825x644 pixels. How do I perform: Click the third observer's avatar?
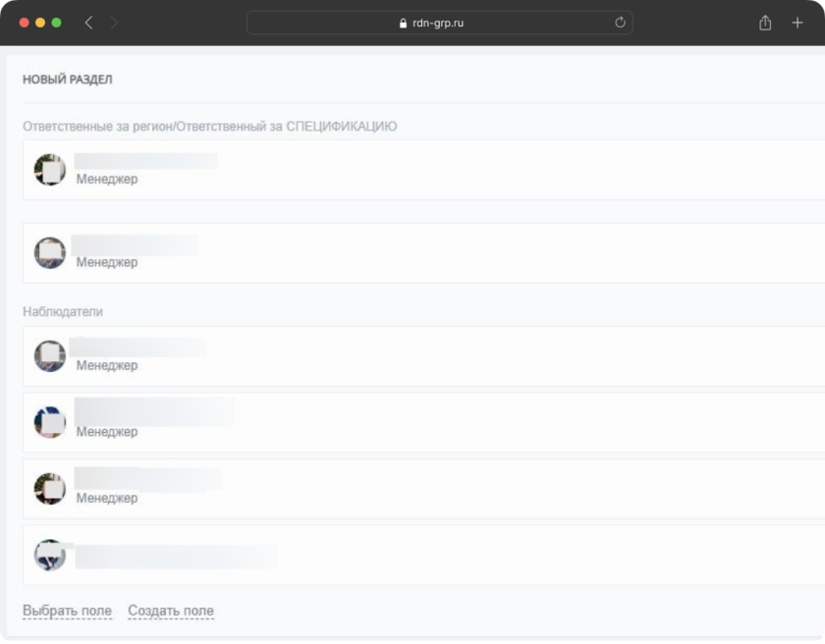(x=50, y=488)
